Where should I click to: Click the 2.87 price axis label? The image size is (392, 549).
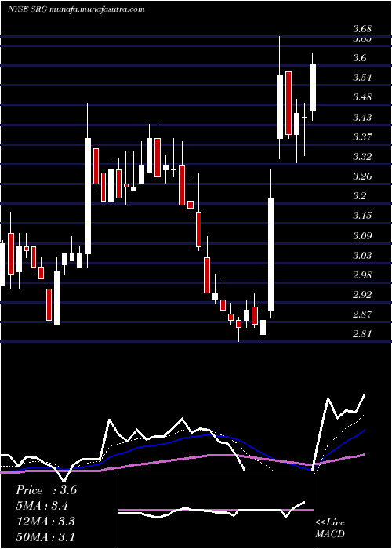point(362,314)
